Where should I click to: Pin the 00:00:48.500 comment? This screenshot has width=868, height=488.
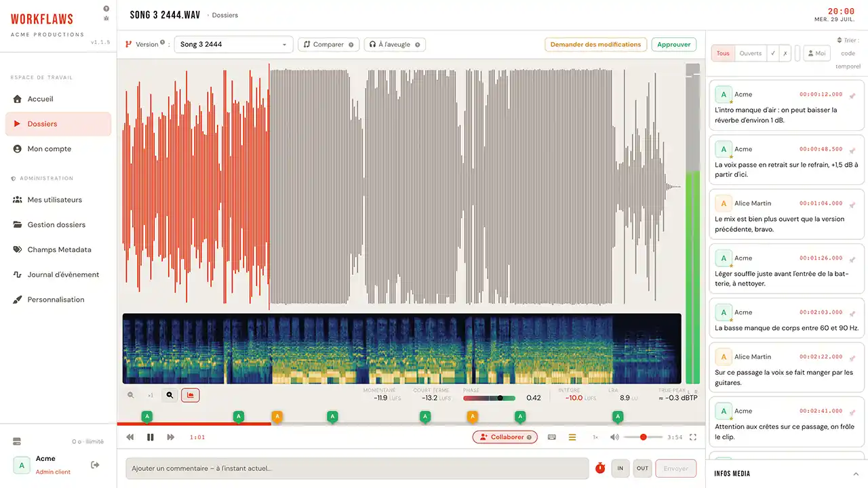tap(852, 149)
